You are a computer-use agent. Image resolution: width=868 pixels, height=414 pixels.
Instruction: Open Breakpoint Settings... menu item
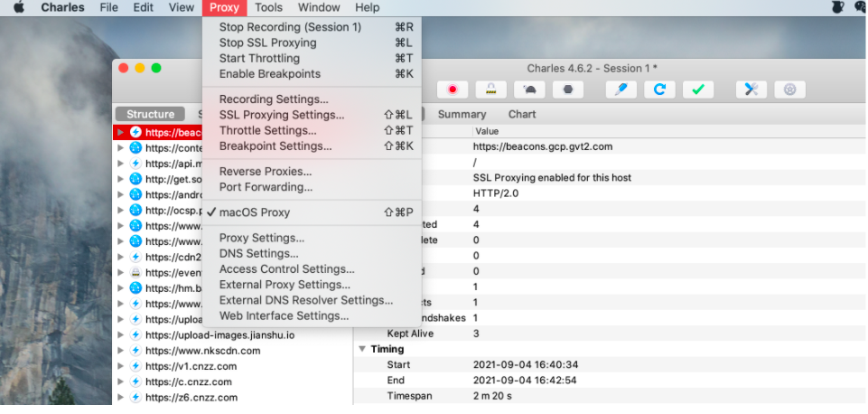[312, 146]
